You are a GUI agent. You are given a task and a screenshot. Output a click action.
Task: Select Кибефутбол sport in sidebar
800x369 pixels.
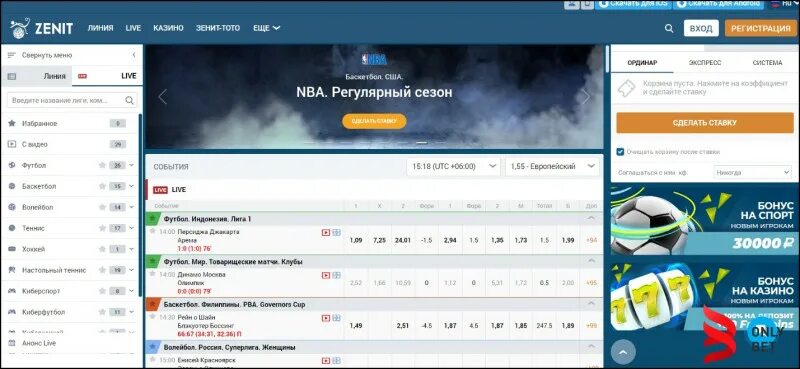[43, 312]
